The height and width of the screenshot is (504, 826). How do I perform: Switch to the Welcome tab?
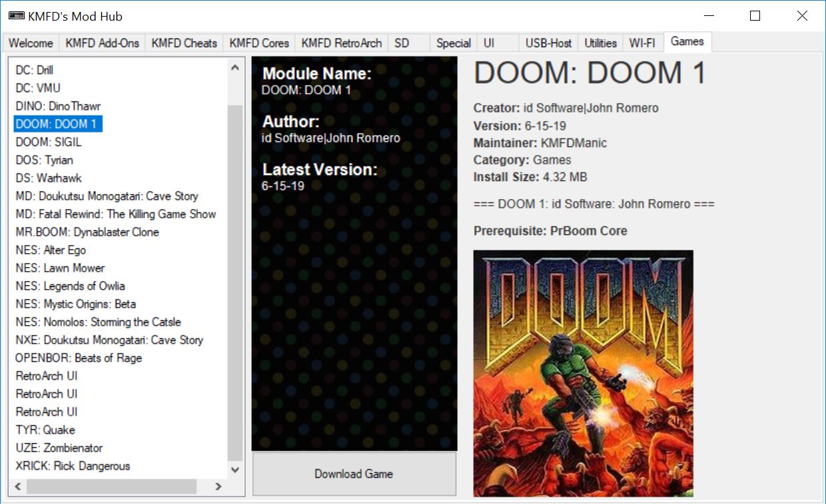[x=31, y=43]
